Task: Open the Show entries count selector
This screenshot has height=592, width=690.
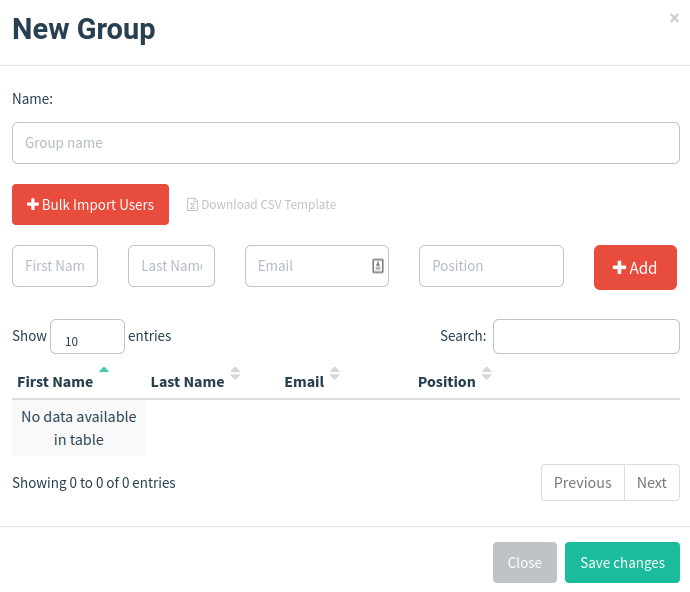Action: tap(87, 337)
